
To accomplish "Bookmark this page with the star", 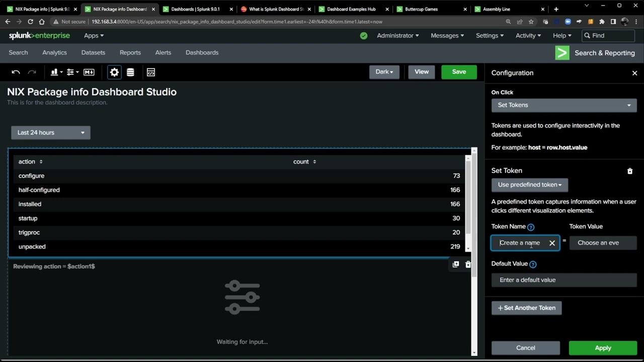I will pyautogui.click(x=531, y=22).
